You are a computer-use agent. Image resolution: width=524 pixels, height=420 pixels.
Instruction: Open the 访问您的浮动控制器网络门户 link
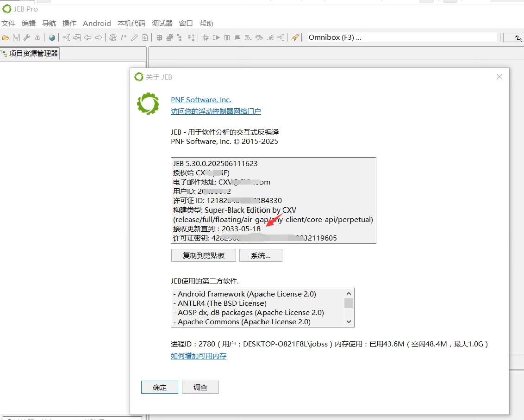coord(216,111)
